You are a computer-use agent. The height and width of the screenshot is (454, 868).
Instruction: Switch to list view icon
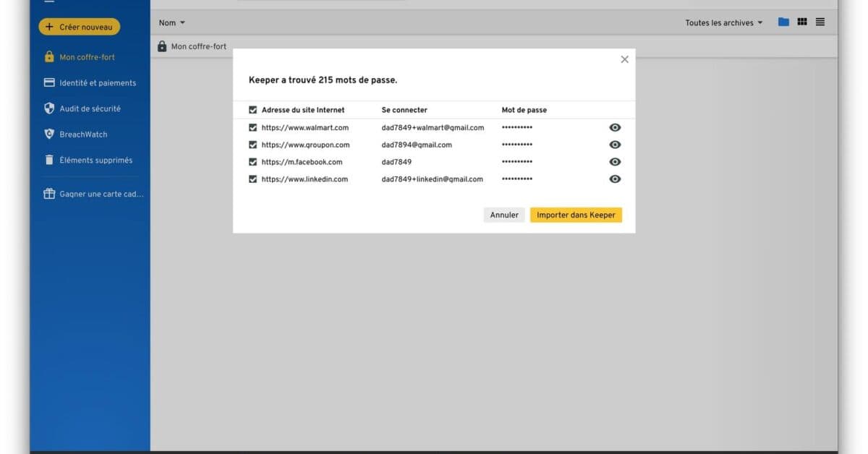click(820, 22)
